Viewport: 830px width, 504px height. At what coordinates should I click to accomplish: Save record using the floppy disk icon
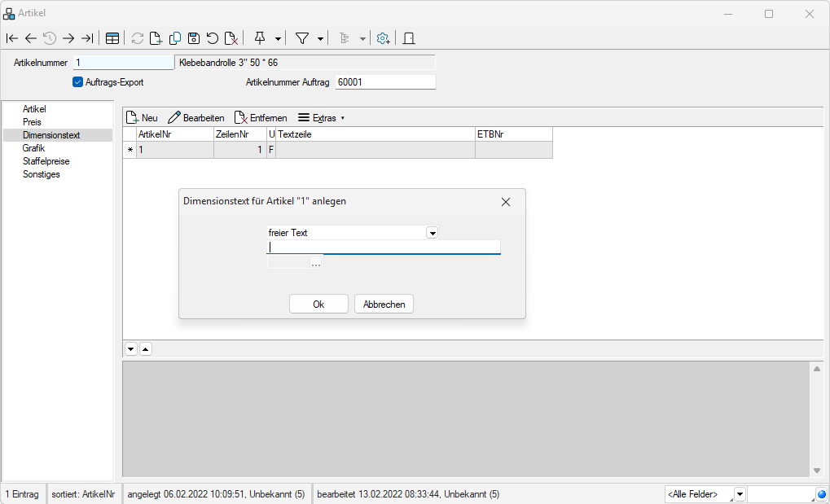coord(194,38)
